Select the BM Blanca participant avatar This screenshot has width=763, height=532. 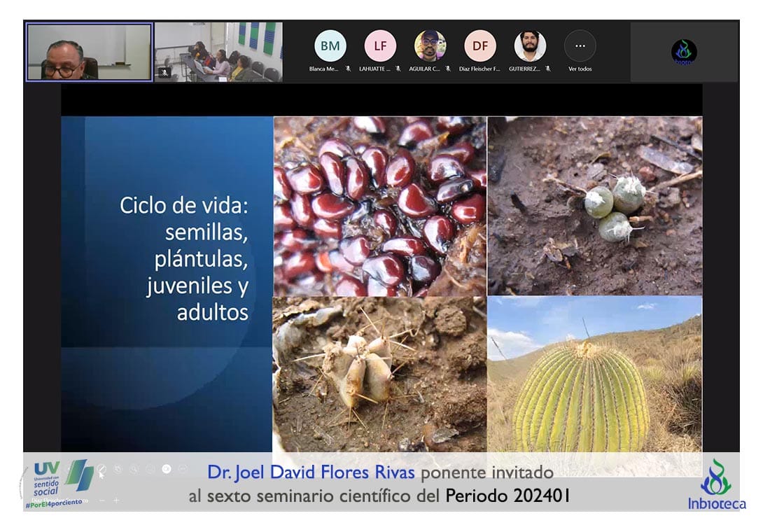coord(330,45)
